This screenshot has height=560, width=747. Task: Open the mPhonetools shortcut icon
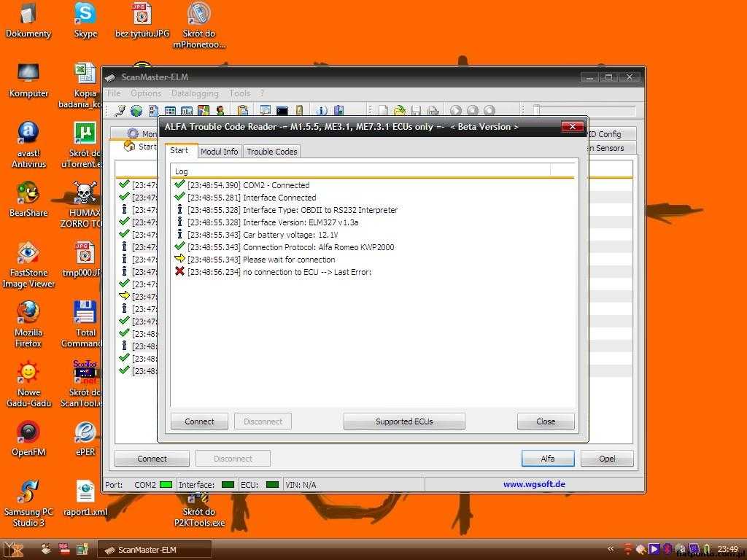[199, 26]
